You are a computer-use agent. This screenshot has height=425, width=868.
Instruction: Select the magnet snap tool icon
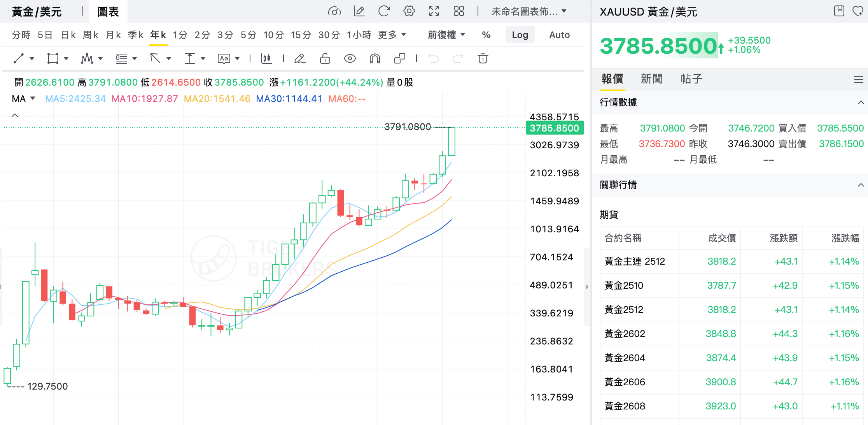tap(374, 58)
